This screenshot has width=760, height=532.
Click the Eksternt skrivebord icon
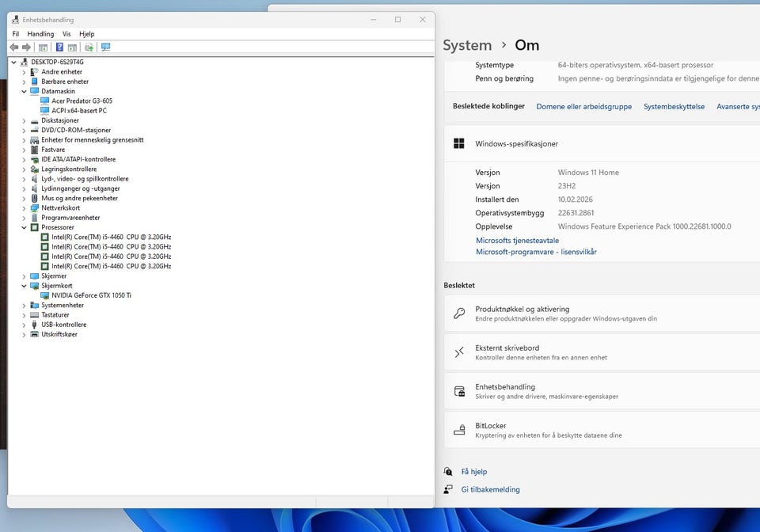tap(459, 352)
